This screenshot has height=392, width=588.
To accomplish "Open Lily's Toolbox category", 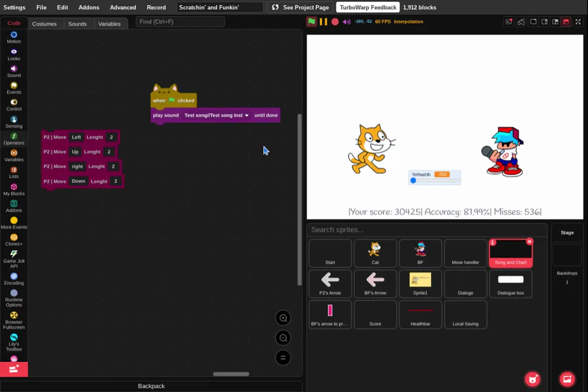I will click(x=14, y=342).
